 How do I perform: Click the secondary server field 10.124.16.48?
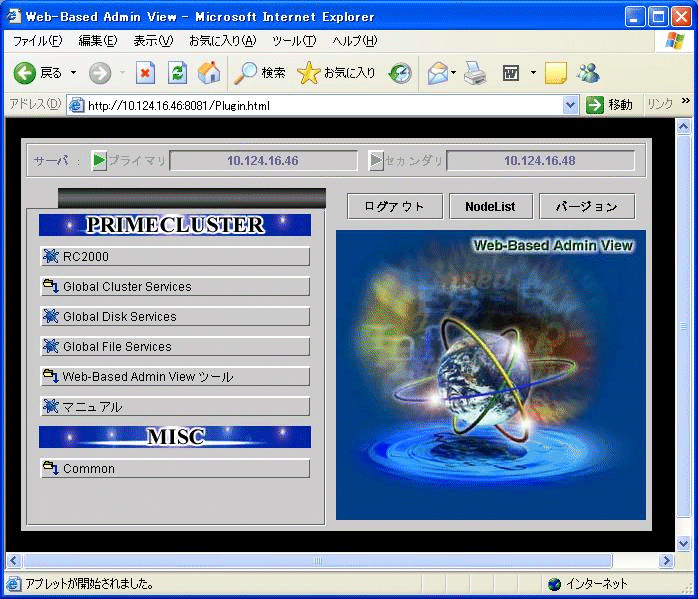540,161
